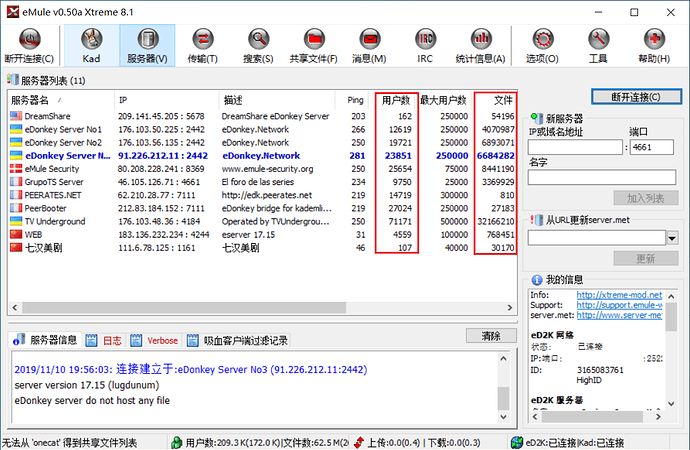Click the Disconnect (断开连接) button on the right panel
690x450 pixels.
[x=636, y=97]
